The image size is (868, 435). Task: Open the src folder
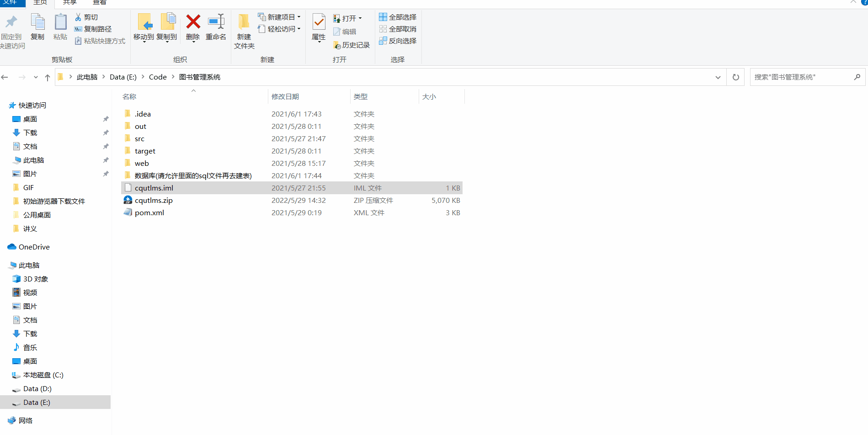[139, 138]
